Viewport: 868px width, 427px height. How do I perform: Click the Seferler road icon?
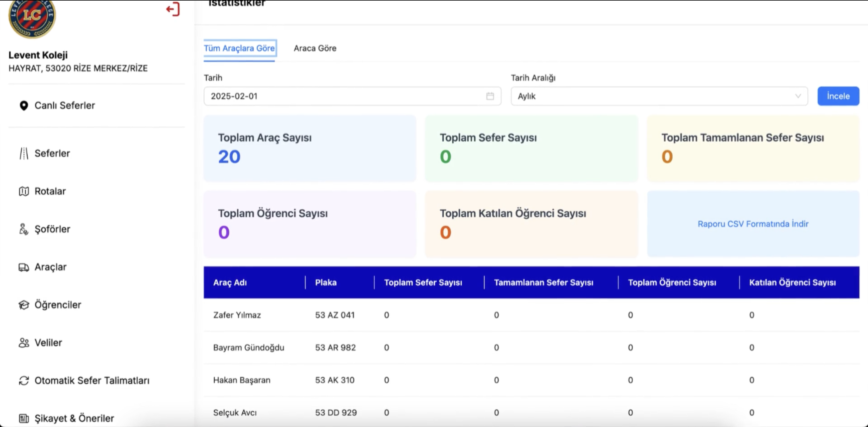click(24, 153)
